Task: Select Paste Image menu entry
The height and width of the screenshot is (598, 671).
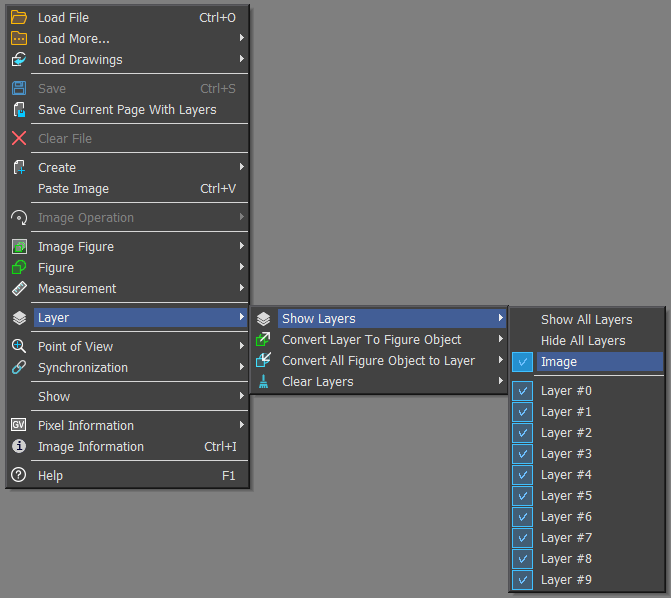Action: pos(73,189)
